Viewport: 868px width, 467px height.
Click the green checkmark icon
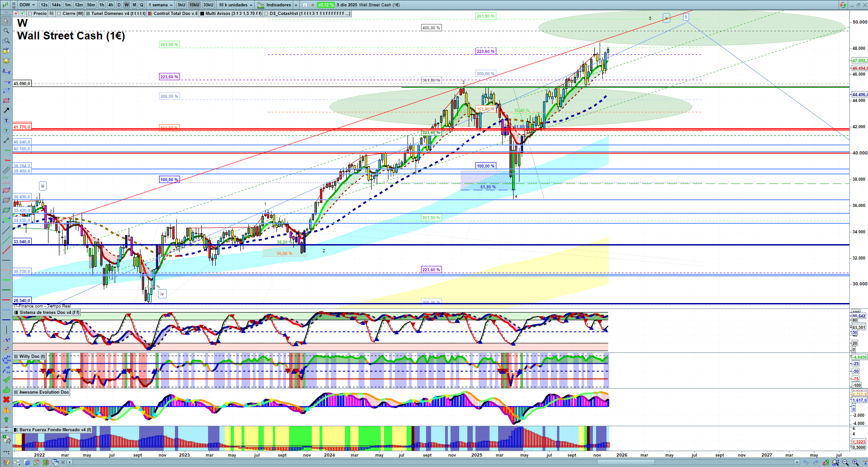pyautogui.click(x=6, y=380)
